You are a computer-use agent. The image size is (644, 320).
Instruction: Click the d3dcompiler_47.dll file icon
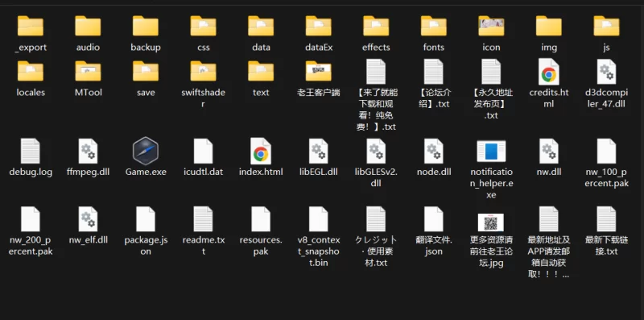pyautogui.click(x=607, y=72)
